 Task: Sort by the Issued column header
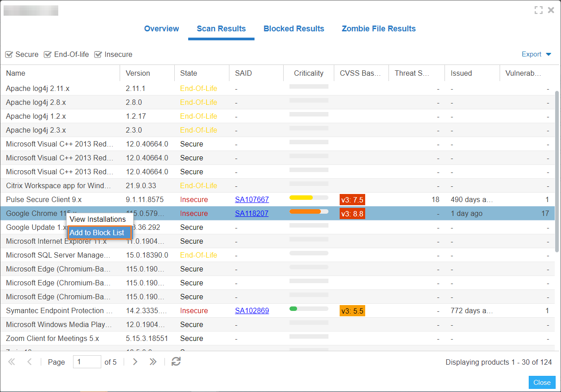pyautogui.click(x=472, y=73)
